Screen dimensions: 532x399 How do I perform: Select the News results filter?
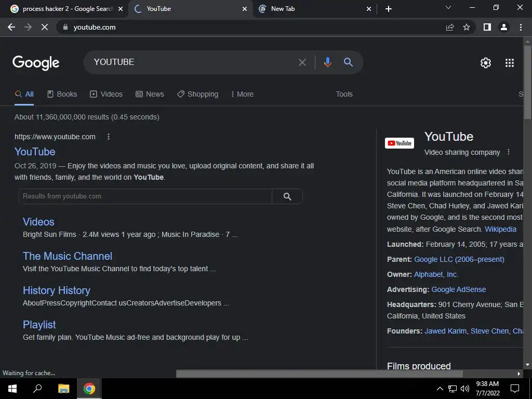pos(150,95)
